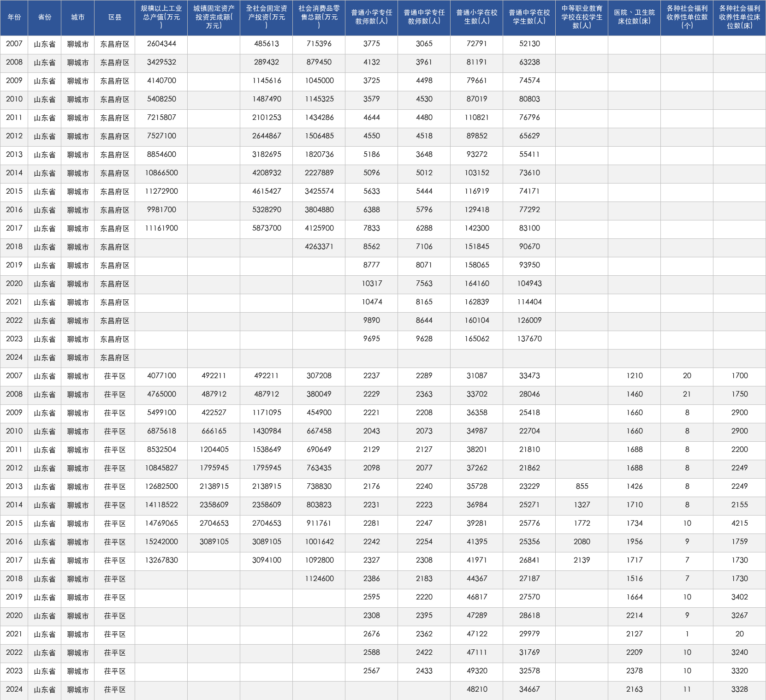
Task: Click cell 2604344 in 2007 东昌府区 row
Action: [x=161, y=44]
